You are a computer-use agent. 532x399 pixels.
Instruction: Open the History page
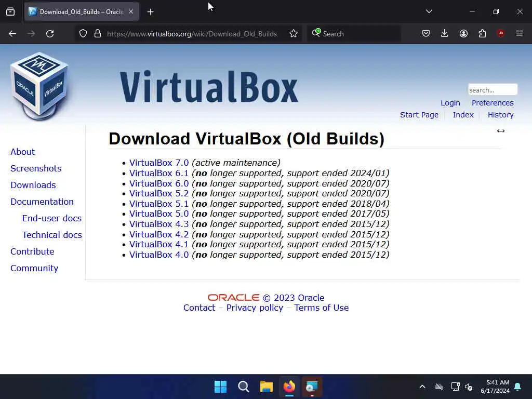[x=500, y=115]
